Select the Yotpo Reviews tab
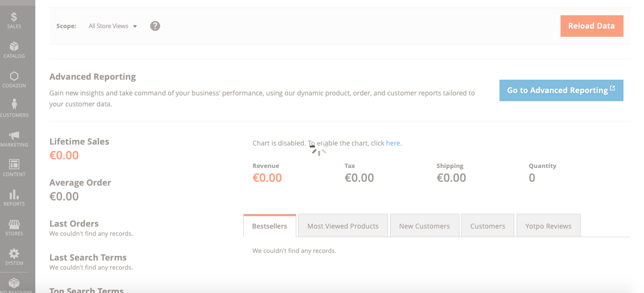 pos(548,225)
